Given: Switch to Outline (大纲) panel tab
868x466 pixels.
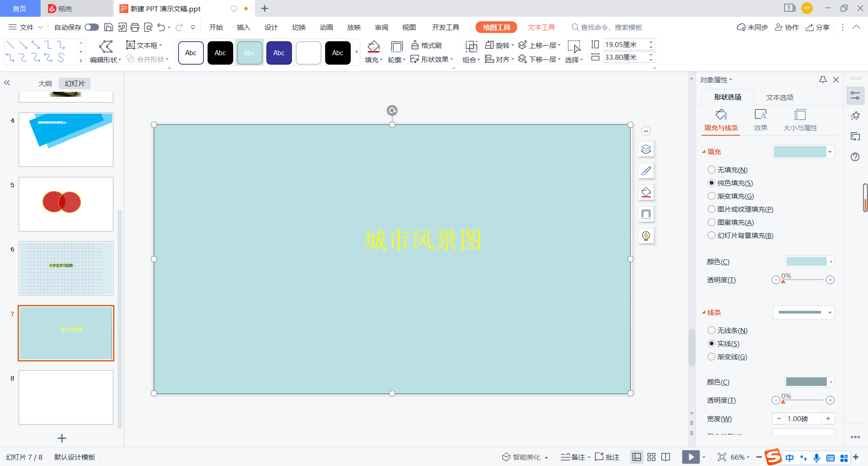Looking at the screenshot, I should coord(45,83).
